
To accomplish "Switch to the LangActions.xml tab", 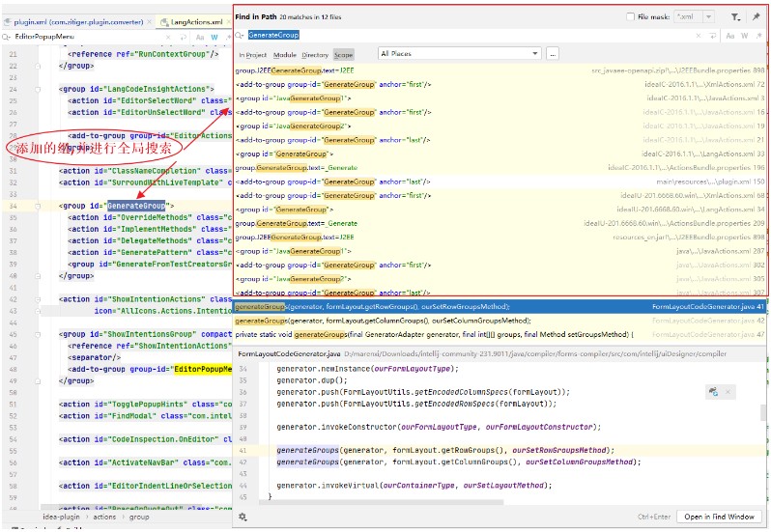I will [196, 22].
